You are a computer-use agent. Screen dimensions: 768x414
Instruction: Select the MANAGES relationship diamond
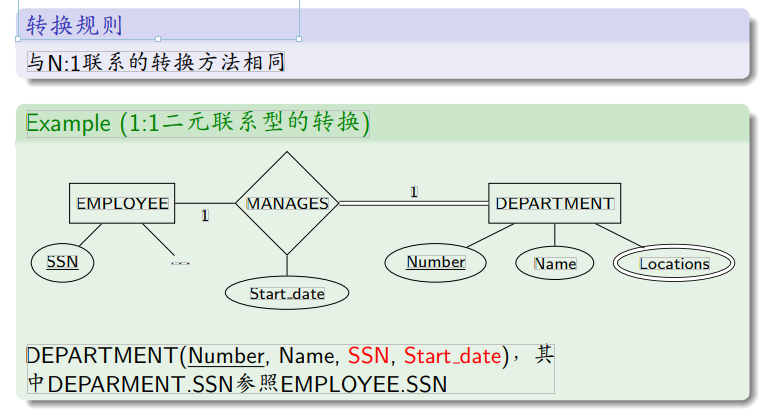click(287, 203)
